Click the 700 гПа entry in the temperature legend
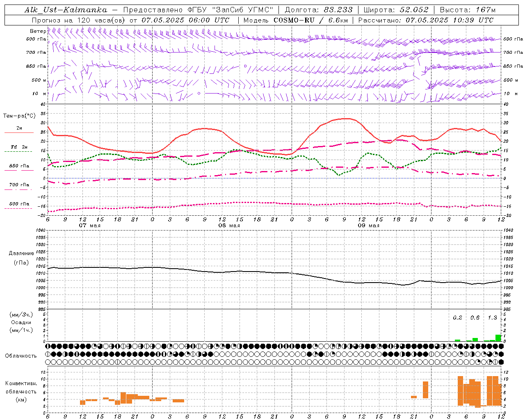 pos(19,185)
